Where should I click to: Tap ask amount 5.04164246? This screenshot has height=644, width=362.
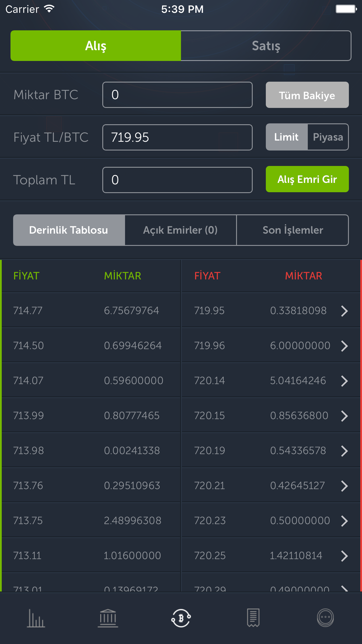(298, 381)
